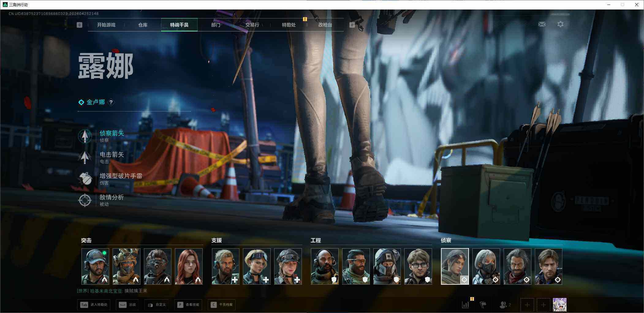Select the 电击箭矢 skill icon

pyautogui.click(x=85, y=157)
